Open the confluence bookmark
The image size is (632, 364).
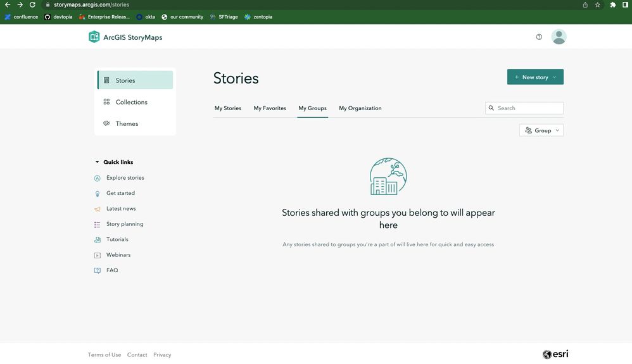[x=21, y=17]
